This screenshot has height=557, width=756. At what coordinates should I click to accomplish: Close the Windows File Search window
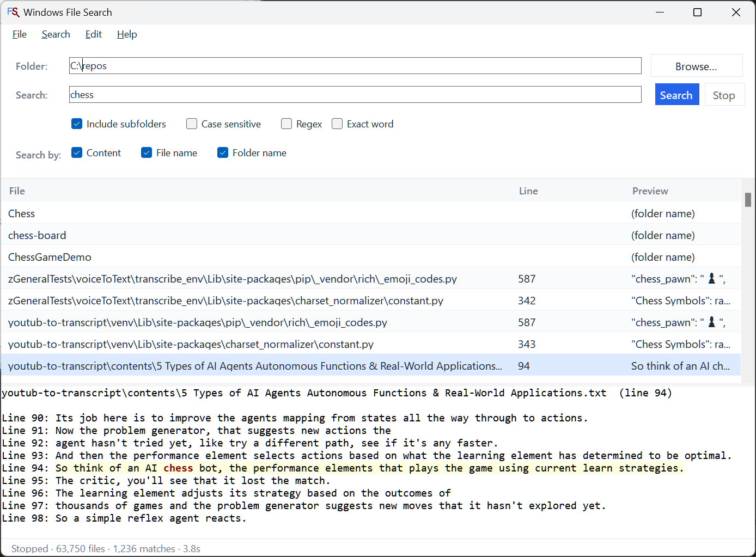[x=736, y=12]
